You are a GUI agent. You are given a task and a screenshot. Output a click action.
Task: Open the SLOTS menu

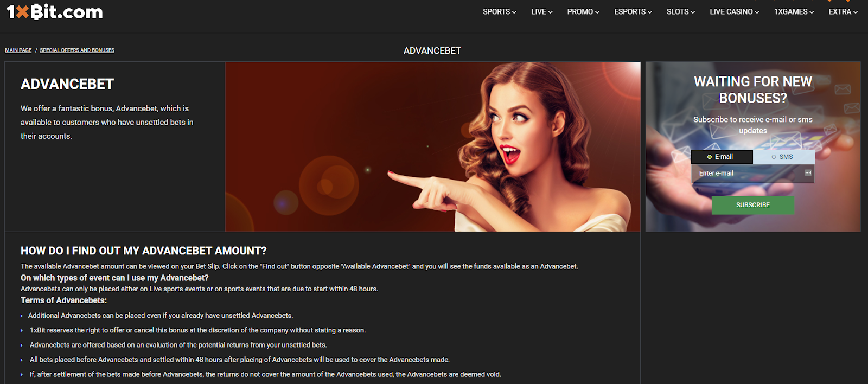click(x=680, y=11)
